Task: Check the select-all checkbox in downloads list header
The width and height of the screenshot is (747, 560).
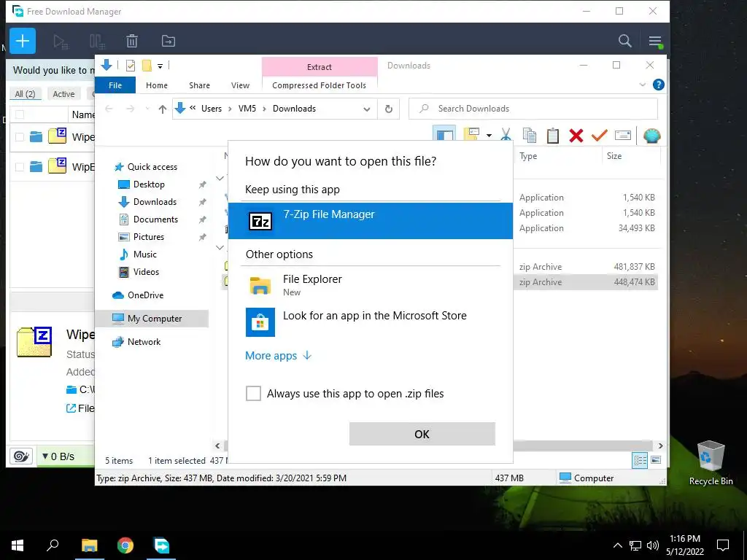Action: tap(20, 114)
